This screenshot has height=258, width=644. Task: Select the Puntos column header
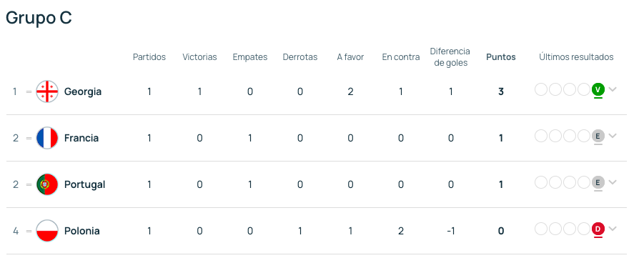500,57
